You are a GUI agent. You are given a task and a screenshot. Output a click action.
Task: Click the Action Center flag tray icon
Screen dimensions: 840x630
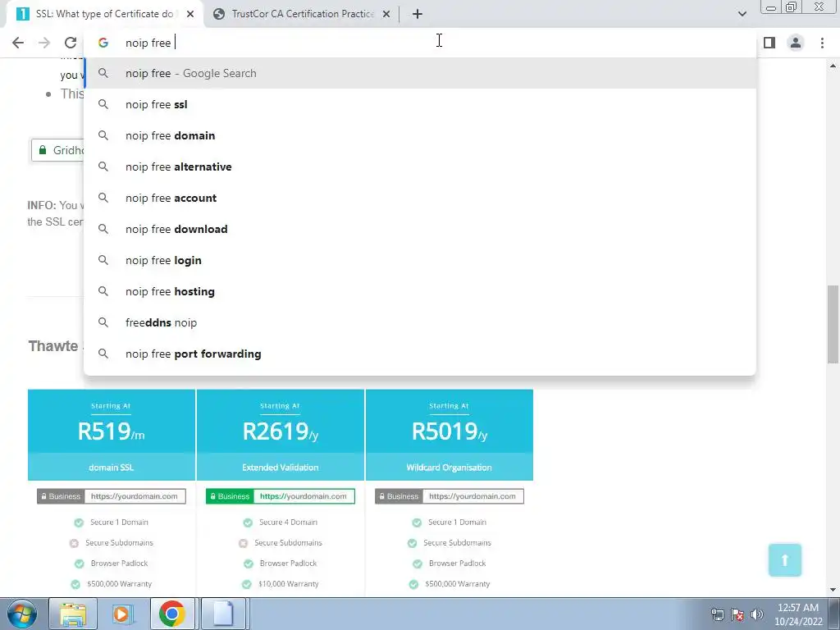tap(737, 614)
